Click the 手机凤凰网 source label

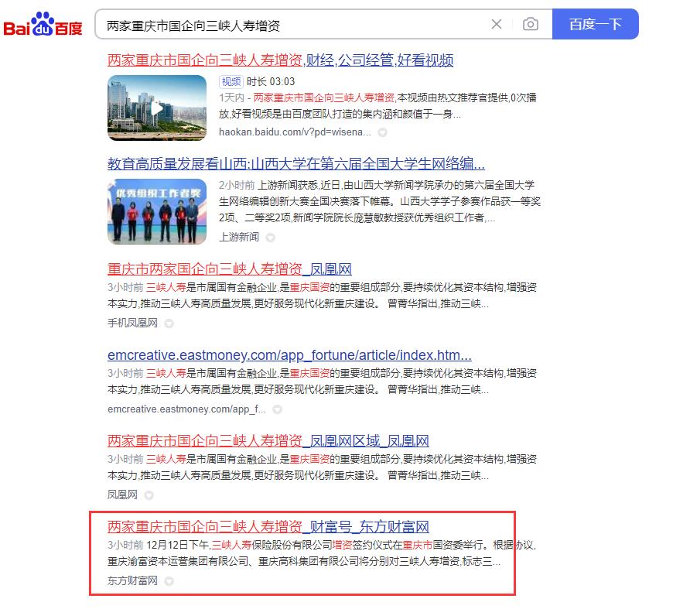pos(132,323)
